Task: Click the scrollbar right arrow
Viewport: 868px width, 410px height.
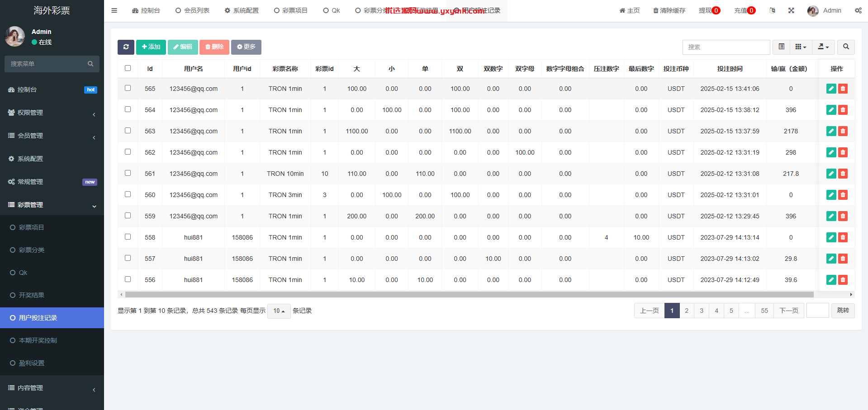Action: pyautogui.click(x=851, y=294)
